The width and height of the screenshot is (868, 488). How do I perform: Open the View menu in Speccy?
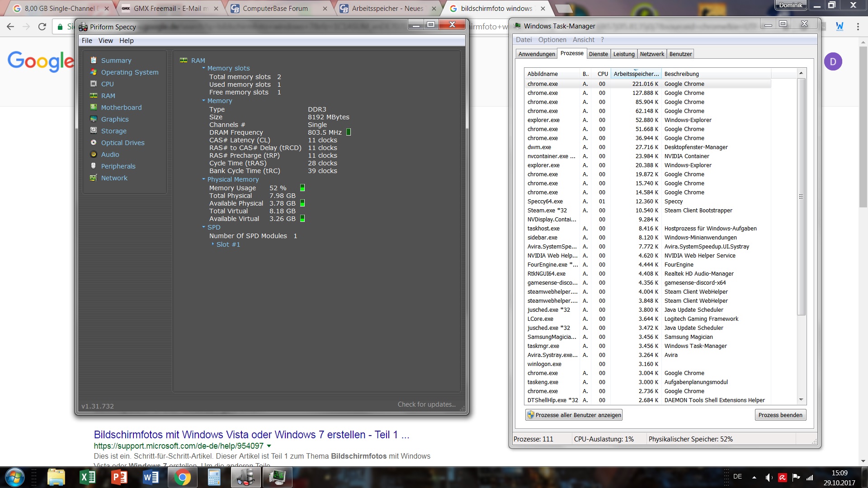[105, 41]
